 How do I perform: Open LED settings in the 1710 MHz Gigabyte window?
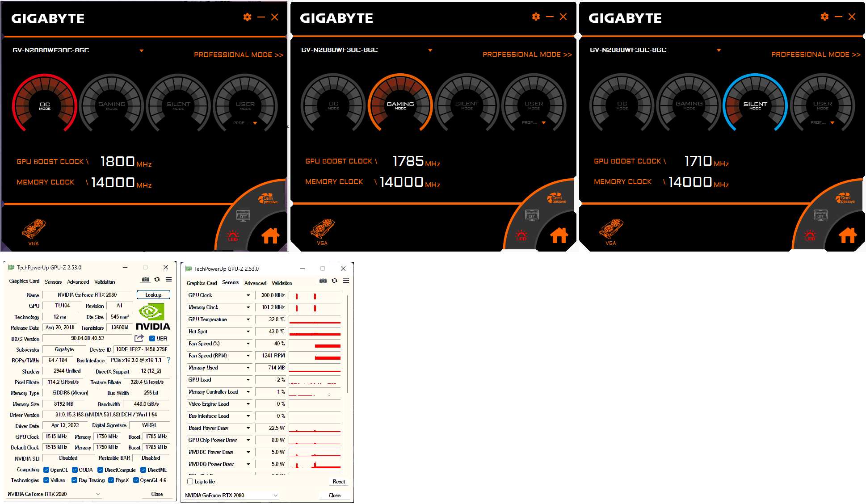(x=810, y=235)
